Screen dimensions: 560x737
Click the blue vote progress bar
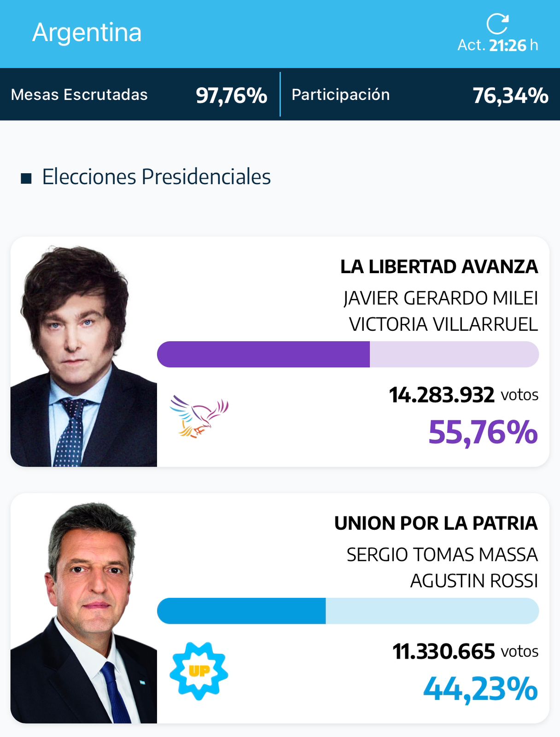348,611
